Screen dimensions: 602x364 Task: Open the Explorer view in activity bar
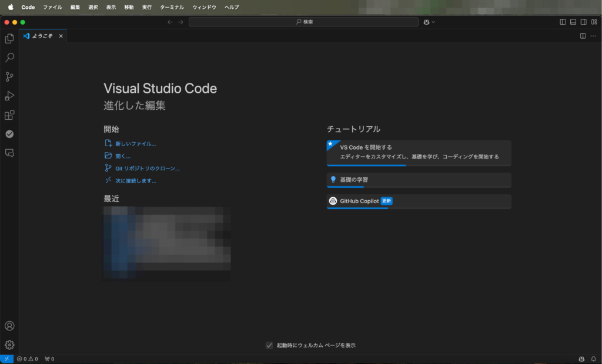click(9, 39)
